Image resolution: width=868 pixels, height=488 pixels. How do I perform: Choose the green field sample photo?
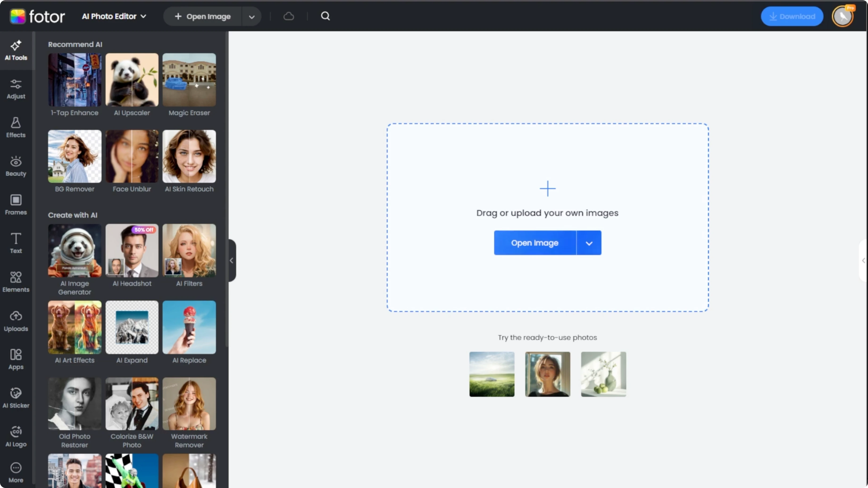click(x=492, y=374)
